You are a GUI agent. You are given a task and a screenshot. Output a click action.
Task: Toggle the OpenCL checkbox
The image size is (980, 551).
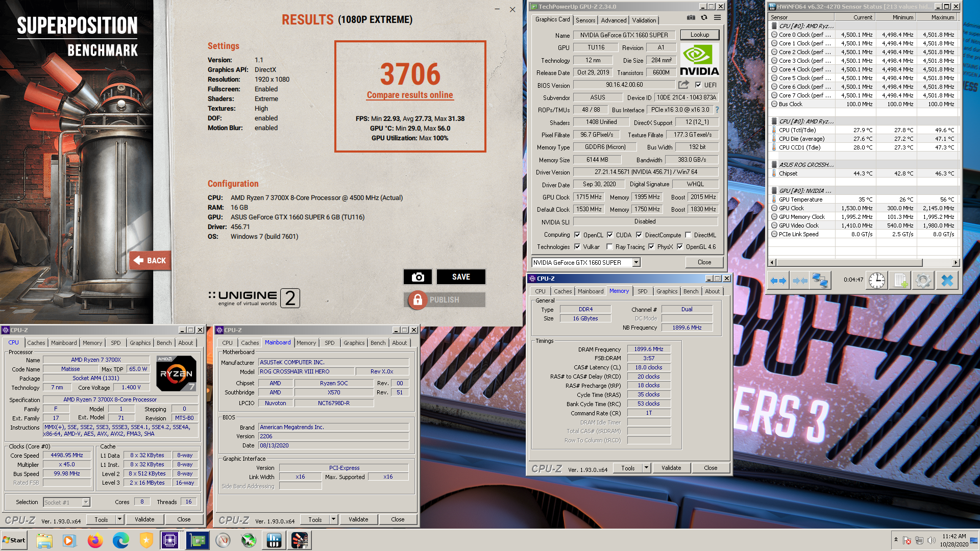coord(577,235)
